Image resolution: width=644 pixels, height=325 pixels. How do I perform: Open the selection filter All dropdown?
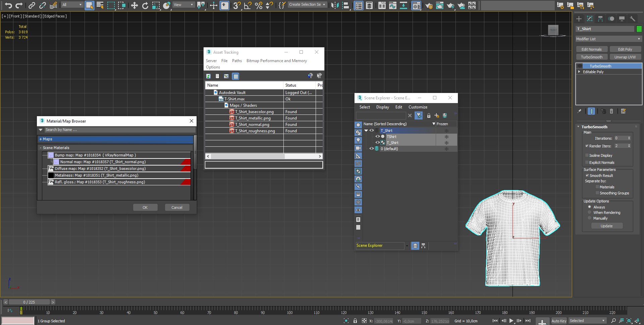72,5
